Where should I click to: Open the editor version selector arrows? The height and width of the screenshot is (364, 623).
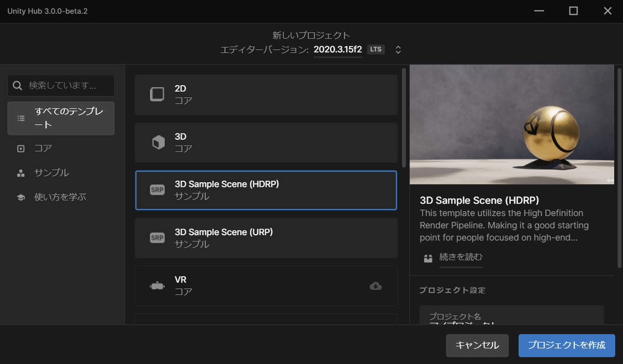point(398,50)
